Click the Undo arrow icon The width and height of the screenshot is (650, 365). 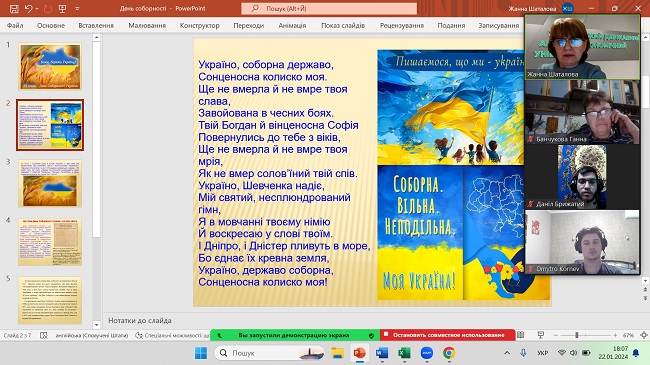tap(28, 8)
